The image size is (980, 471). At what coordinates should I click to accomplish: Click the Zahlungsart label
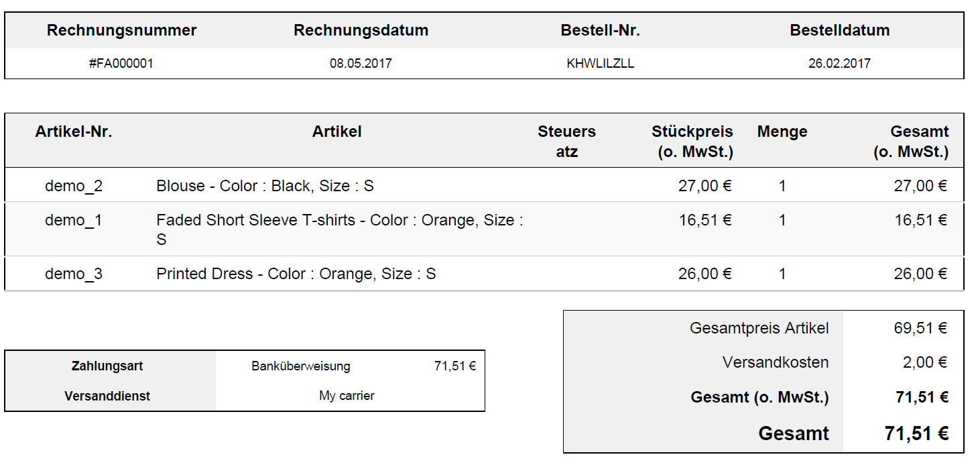point(107,366)
